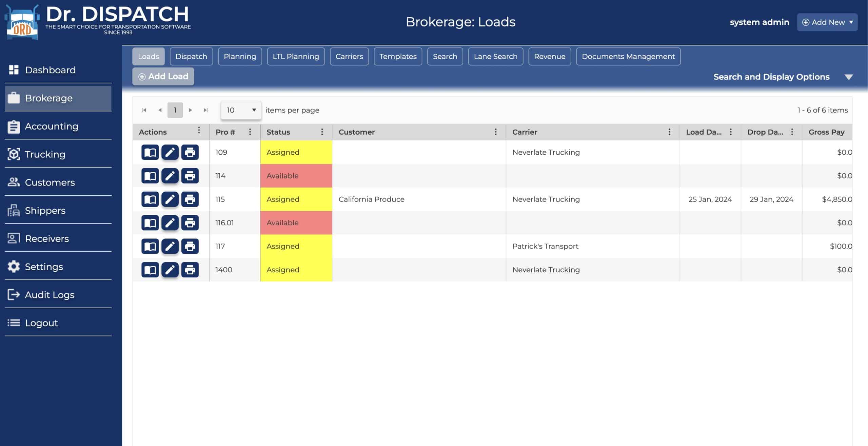Image resolution: width=868 pixels, height=446 pixels.
Task: Click the printer icon for load 114
Action: pyautogui.click(x=190, y=176)
